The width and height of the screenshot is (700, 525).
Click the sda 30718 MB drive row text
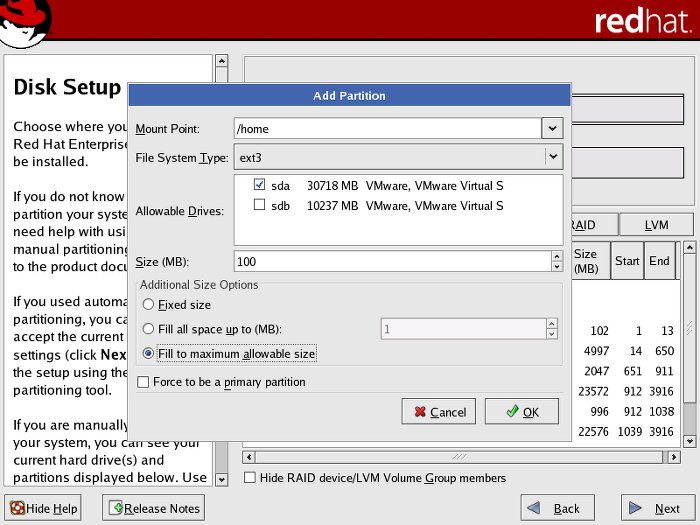[387, 186]
